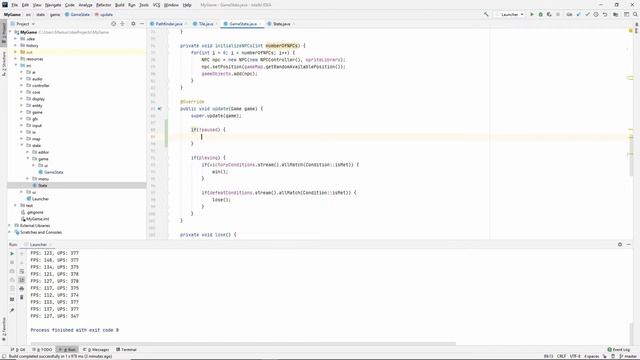Pin the Run tab with pin icon

12,311
